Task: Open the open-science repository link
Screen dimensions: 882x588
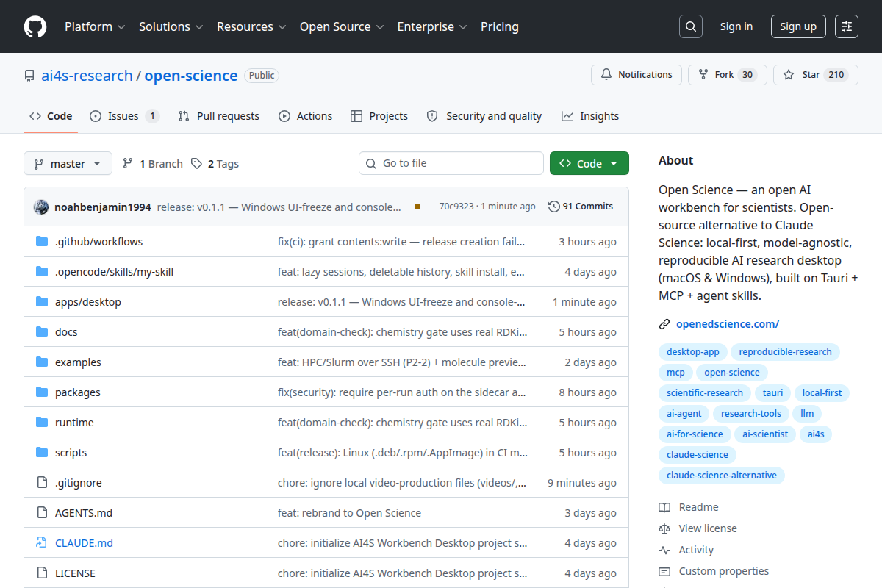Action: click(191, 76)
